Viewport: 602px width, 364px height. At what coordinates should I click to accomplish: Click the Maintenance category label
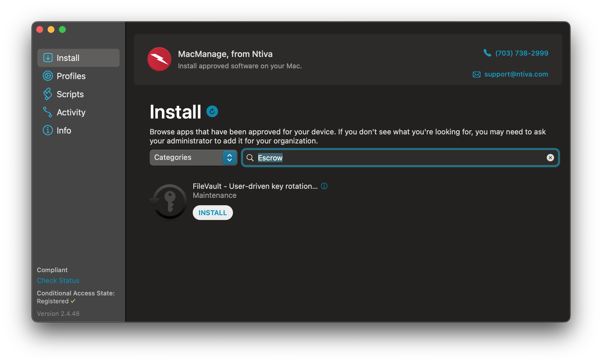215,195
